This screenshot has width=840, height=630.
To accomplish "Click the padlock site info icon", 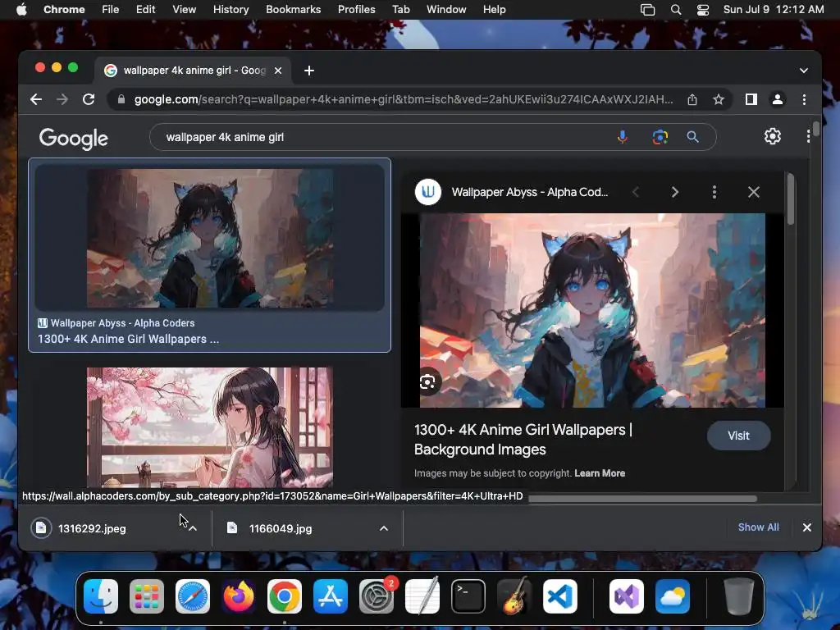I will click(x=121, y=99).
